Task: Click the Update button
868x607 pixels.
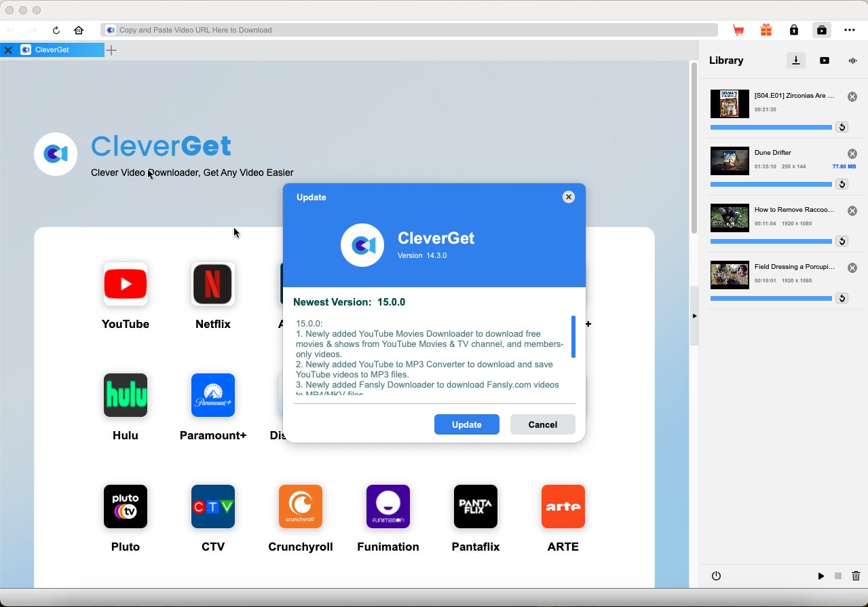Action: 467,424
